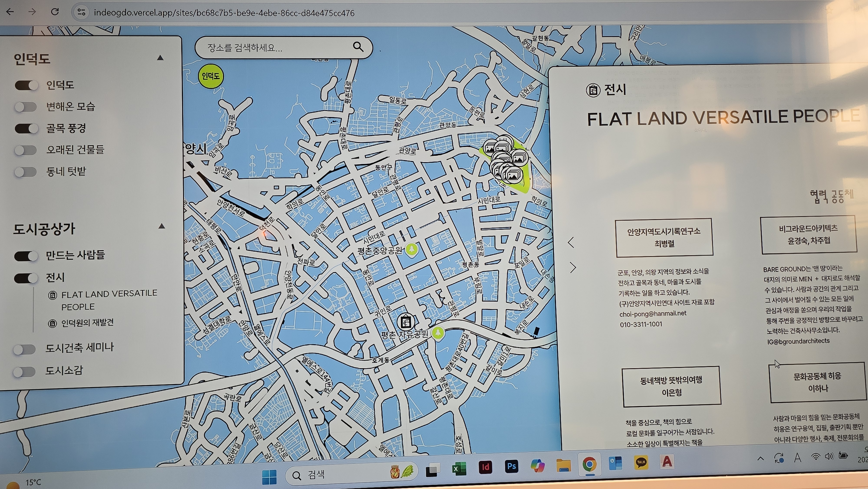
Task: Click the next chevron on exhibition panel
Action: pos(573,268)
